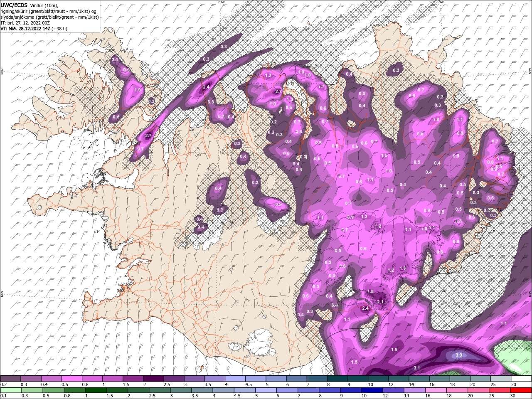The height and width of the screenshot is (399, 532).
Task: Click the rigning/skúrir legend description line
Action: 48,11
